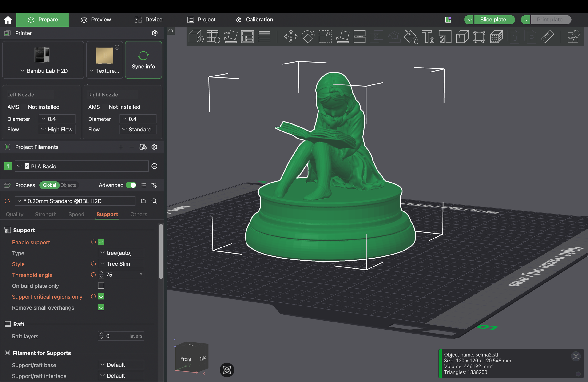Check On build plate only
Image resolution: width=588 pixels, height=382 pixels.
coord(101,286)
